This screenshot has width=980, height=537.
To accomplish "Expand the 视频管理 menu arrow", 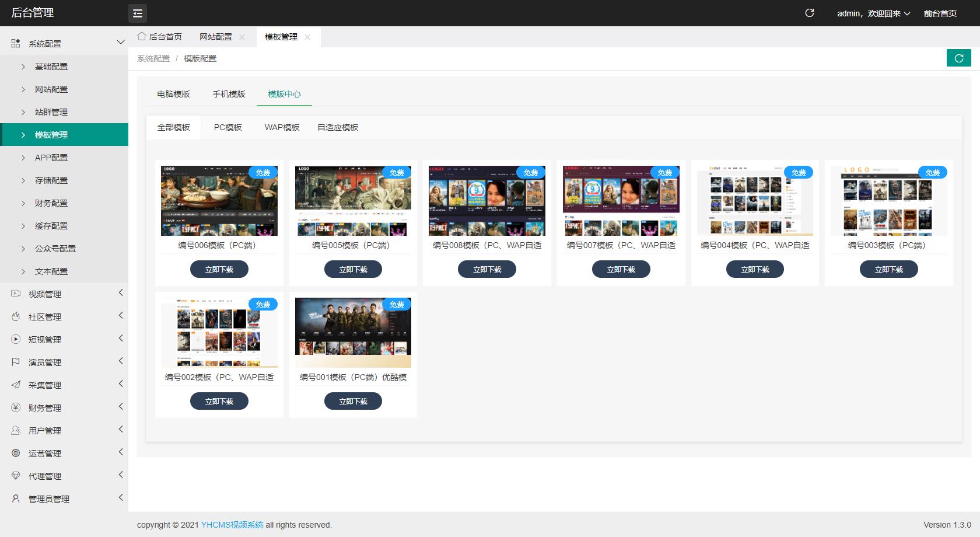I will [x=121, y=292].
